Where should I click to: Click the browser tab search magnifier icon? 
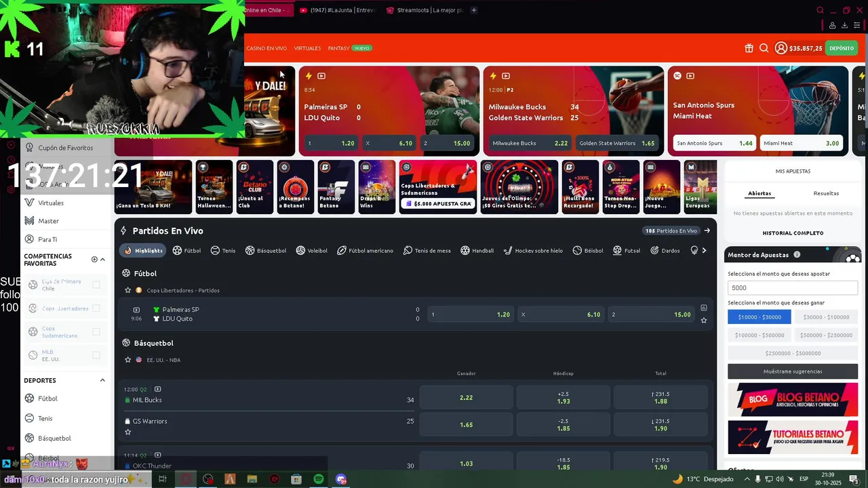(820, 10)
